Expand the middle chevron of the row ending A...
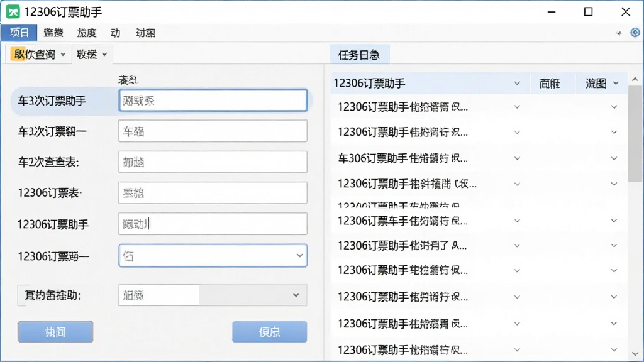 point(517,246)
